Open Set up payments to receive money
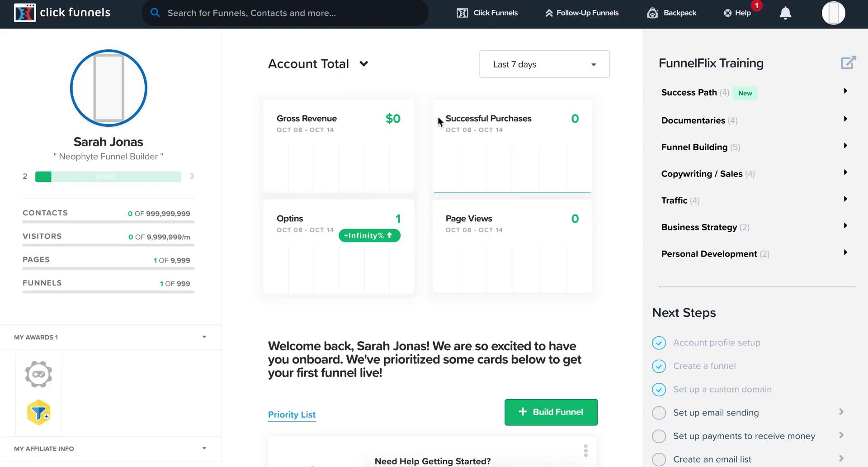Viewport: 868px width, 467px height. pos(744,436)
